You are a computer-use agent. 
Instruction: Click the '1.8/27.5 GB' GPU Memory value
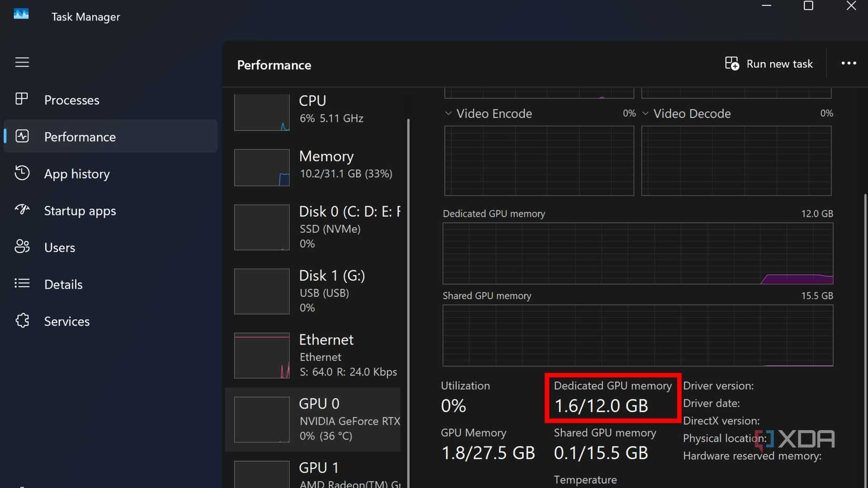488,453
